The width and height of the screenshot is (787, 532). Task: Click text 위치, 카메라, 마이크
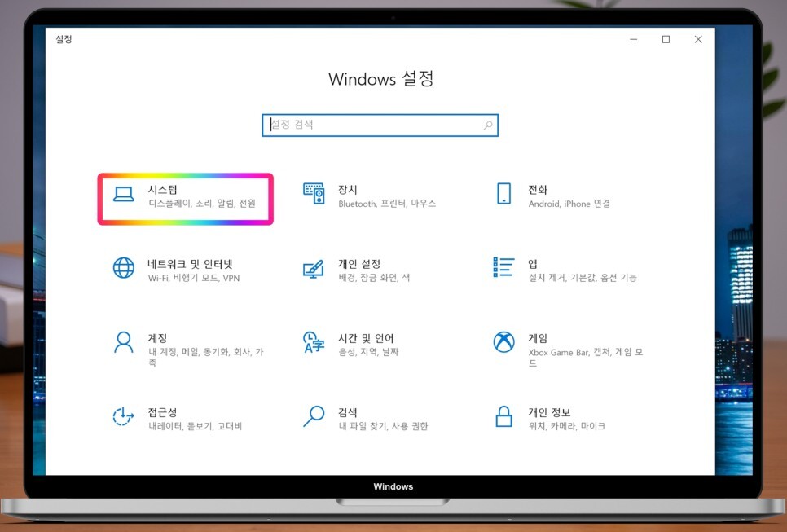[x=567, y=426]
